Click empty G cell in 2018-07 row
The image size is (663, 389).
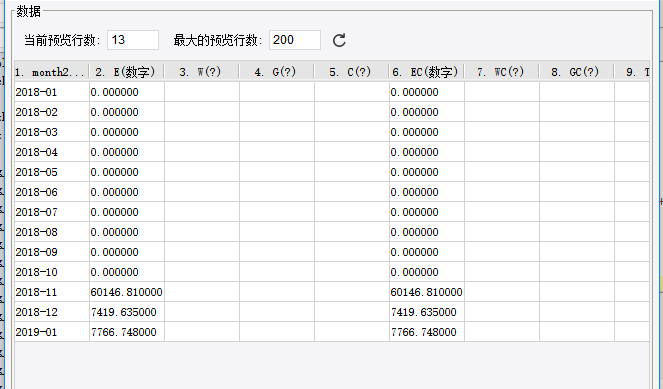277,212
